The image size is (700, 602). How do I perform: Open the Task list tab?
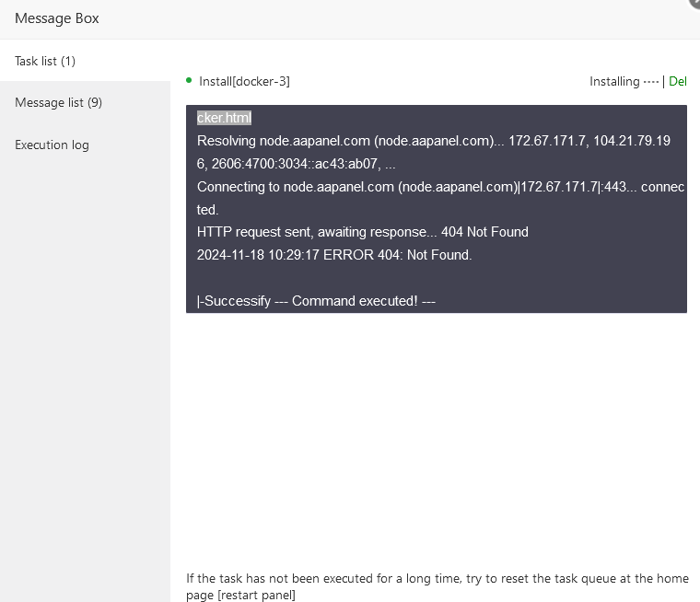[45, 61]
